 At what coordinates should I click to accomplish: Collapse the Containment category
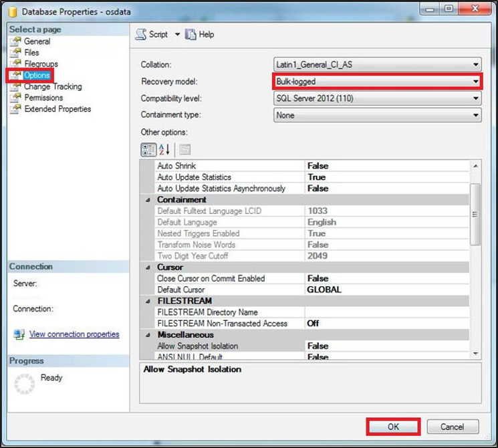(148, 200)
